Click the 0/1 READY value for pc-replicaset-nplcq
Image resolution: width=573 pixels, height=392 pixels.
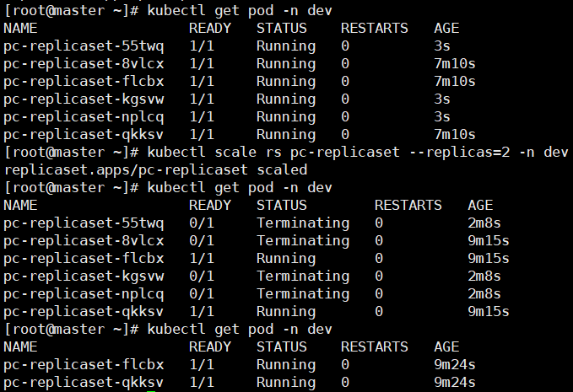(x=201, y=294)
